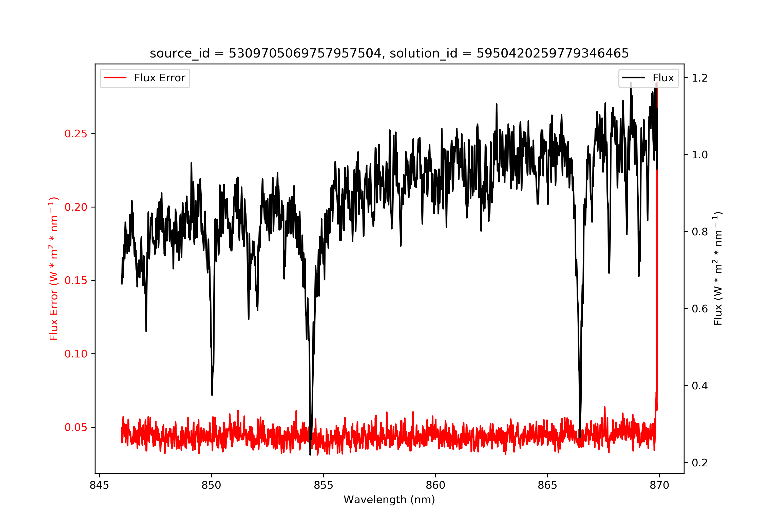Click the red Flux Error legend line
Screen dimensions: 760x532
click(x=115, y=78)
